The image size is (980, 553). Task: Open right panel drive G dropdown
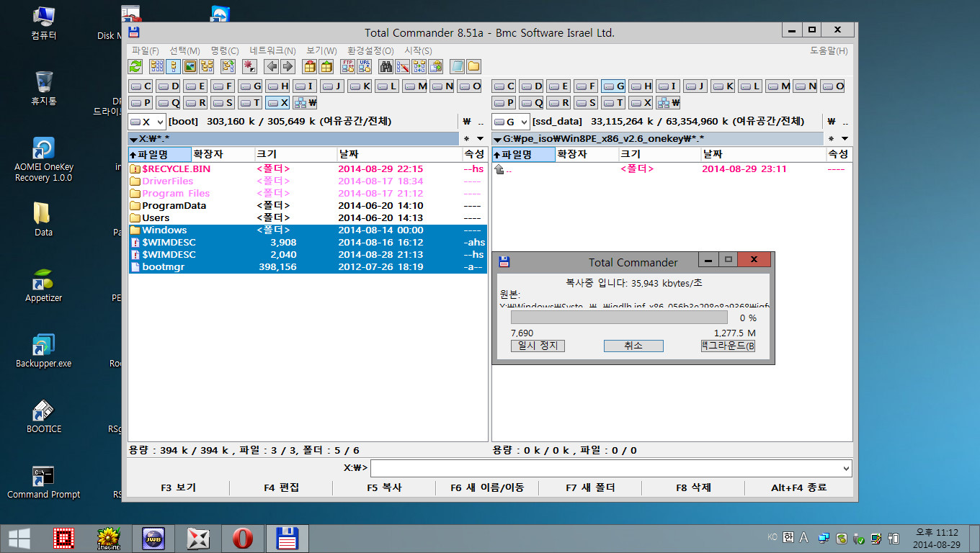point(511,122)
